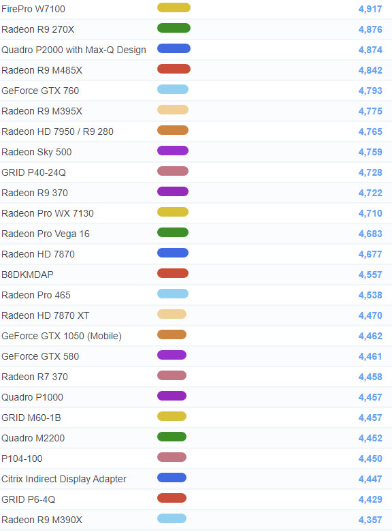Click the 4,538 score value

pyautogui.click(x=370, y=295)
